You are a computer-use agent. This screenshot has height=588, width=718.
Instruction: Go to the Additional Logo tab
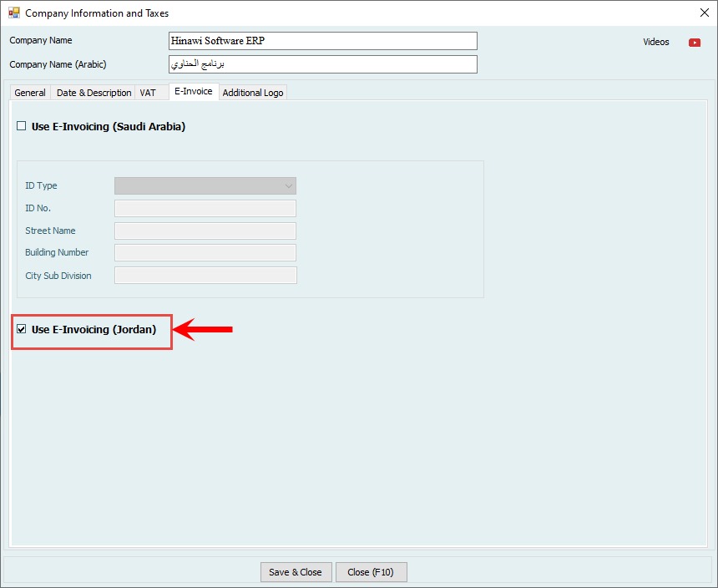(253, 93)
